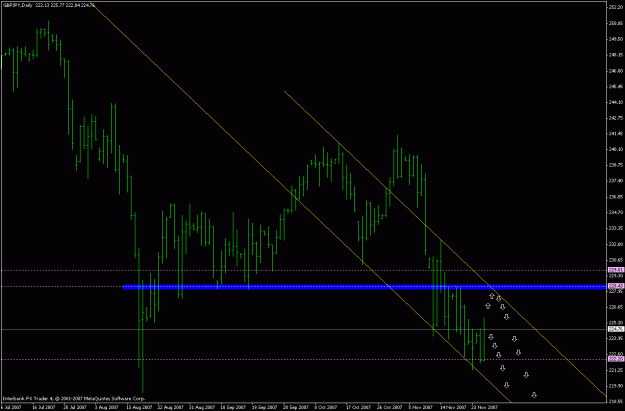Click the 31 Aug 2007 date label
The image size is (625, 411).
201,407
